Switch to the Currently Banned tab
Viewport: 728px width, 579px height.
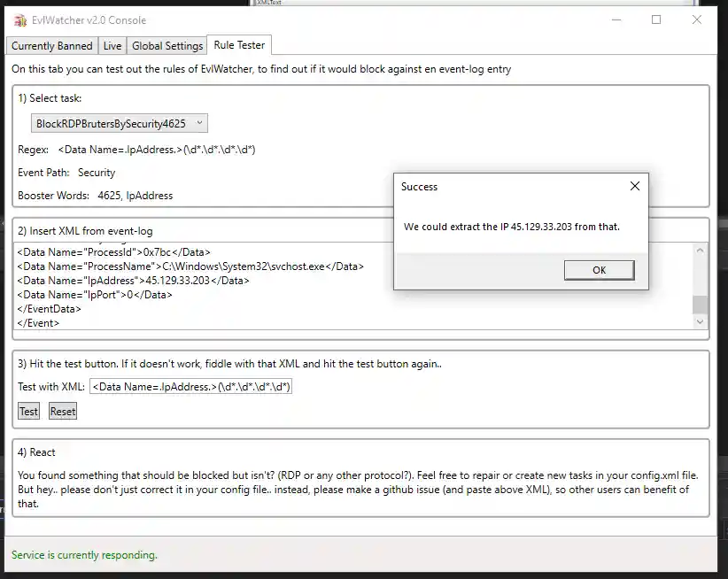52,46
